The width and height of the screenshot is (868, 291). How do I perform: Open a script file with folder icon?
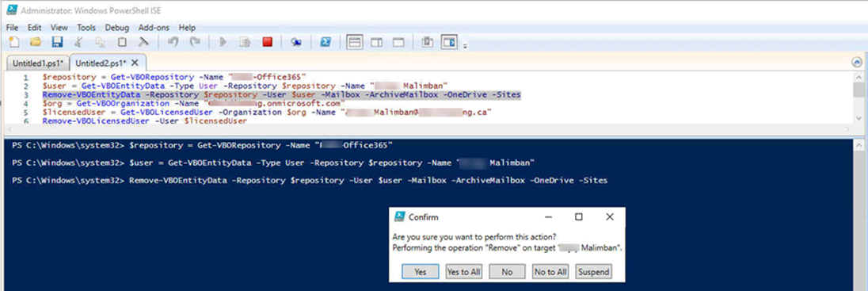pos(36,42)
